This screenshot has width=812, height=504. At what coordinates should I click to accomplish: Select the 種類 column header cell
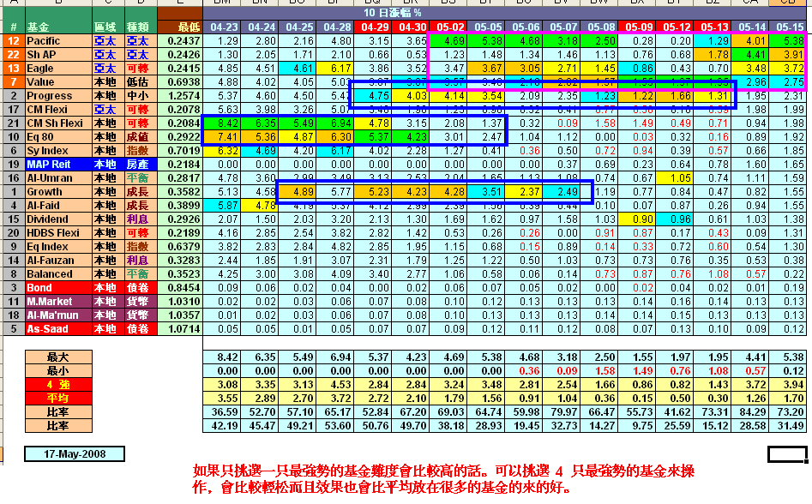click(141, 27)
